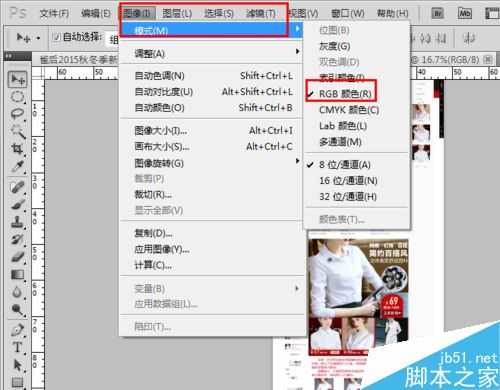The image size is (500, 390).
Task: Expand the 调整(A) submenu
Action: click(x=211, y=53)
